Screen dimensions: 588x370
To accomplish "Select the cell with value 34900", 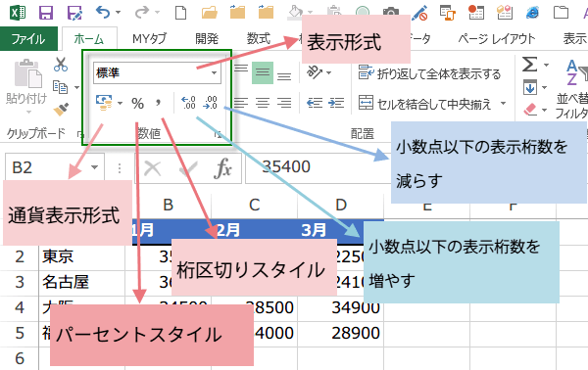I will click(340, 307).
